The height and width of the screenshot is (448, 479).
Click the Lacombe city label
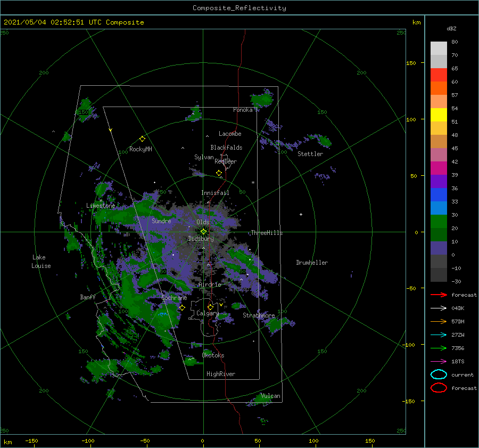click(x=230, y=134)
